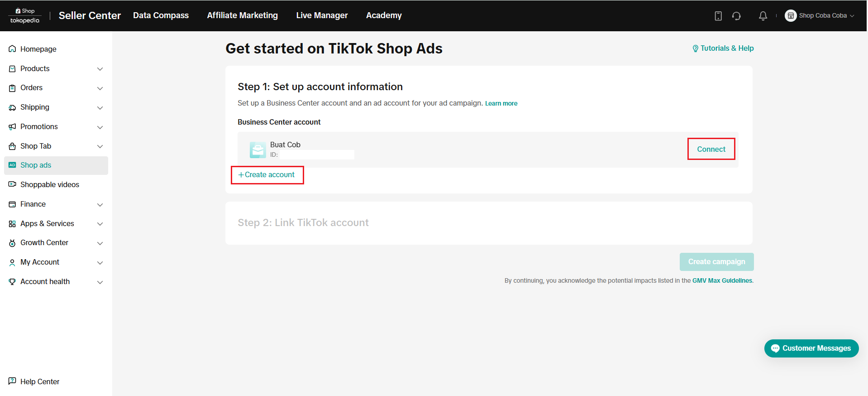Open the headset support icon
Viewport: 868px width, 396px height.
pyautogui.click(x=736, y=16)
